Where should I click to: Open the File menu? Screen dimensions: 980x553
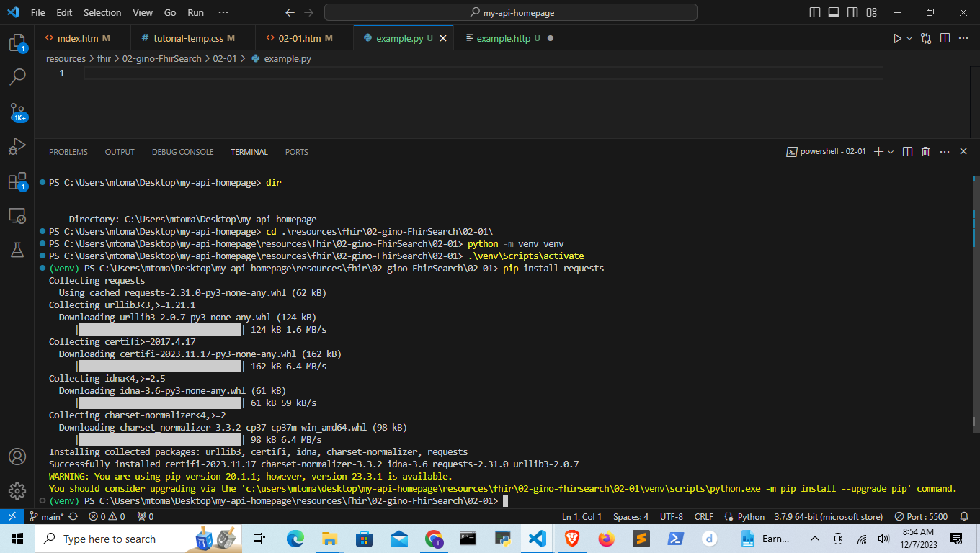click(38, 12)
